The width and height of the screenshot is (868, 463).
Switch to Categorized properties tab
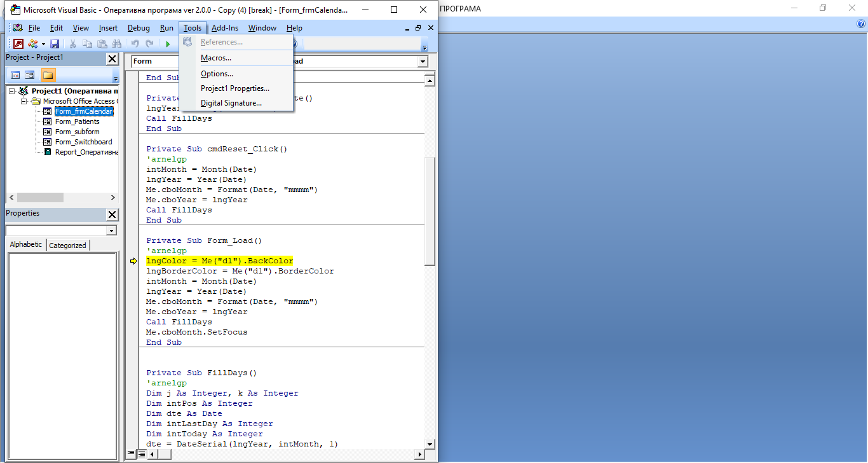pyautogui.click(x=67, y=245)
